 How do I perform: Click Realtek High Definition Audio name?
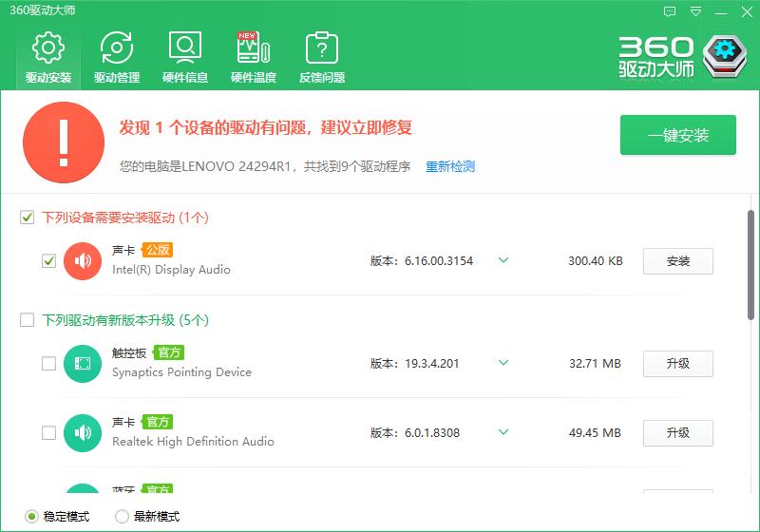tap(193, 442)
